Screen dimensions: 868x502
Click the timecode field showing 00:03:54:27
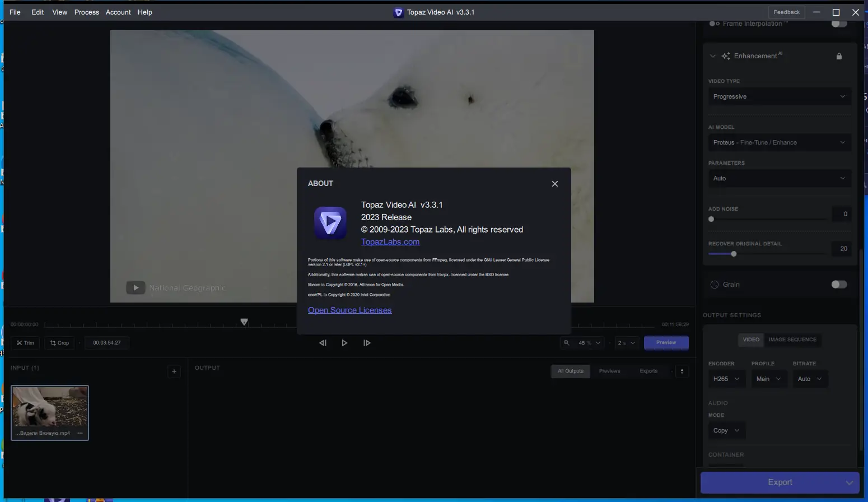pyautogui.click(x=107, y=343)
